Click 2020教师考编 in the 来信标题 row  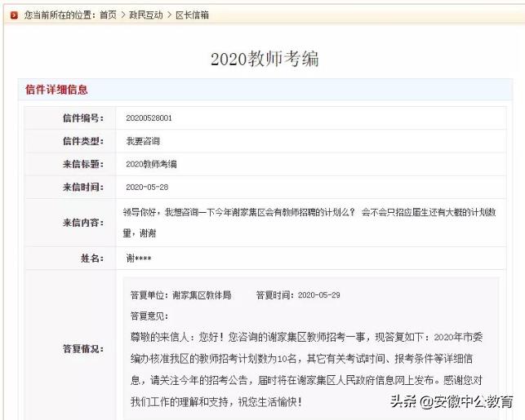coord(151,164)
